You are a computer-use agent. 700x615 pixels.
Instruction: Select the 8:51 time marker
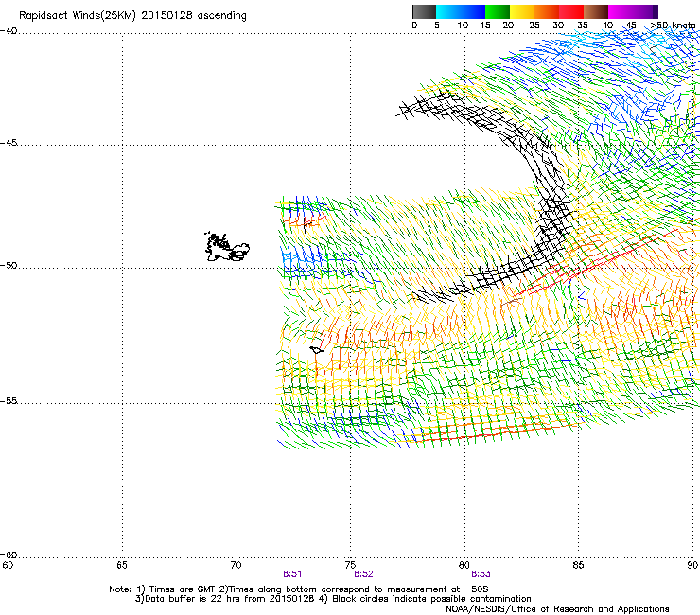point(292,574)
